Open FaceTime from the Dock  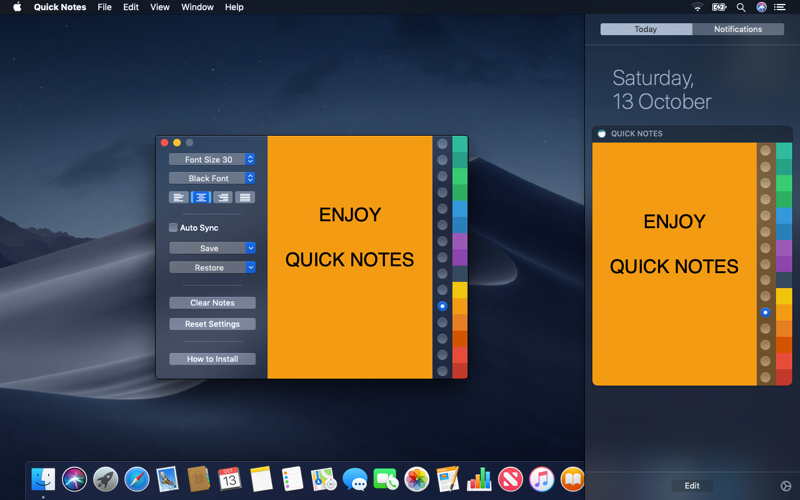(386, 480)
